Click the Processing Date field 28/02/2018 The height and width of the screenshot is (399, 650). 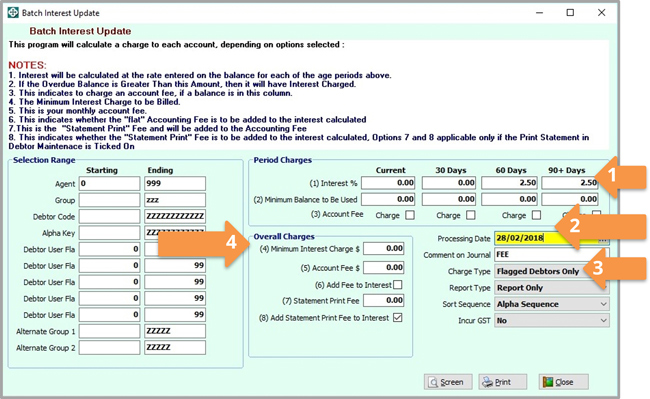click(x=546, y=238)
